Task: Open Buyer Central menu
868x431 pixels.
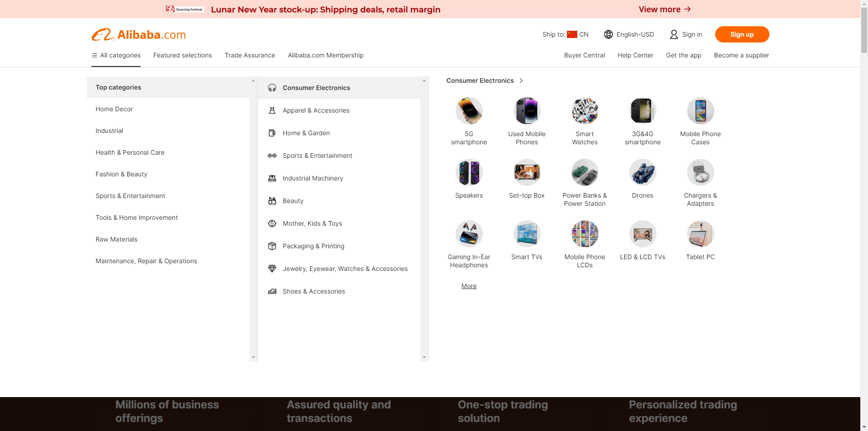Action: [585, 55]
